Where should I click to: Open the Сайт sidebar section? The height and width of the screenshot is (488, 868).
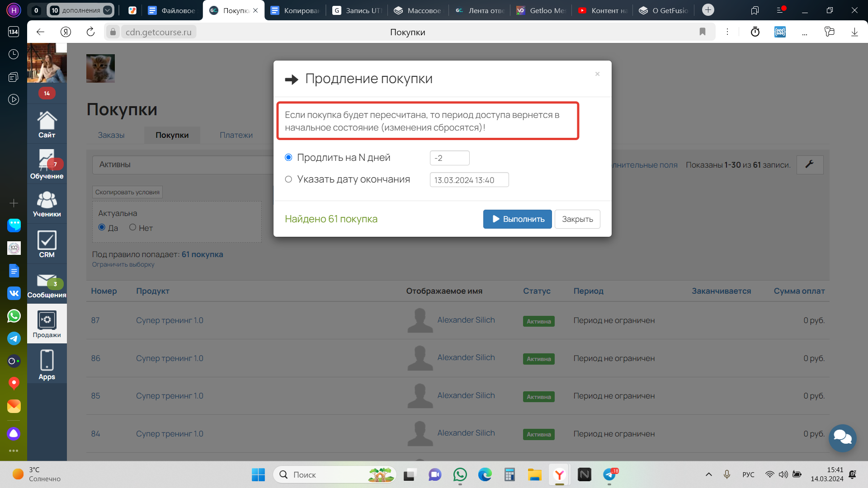[x=47, y=124]
